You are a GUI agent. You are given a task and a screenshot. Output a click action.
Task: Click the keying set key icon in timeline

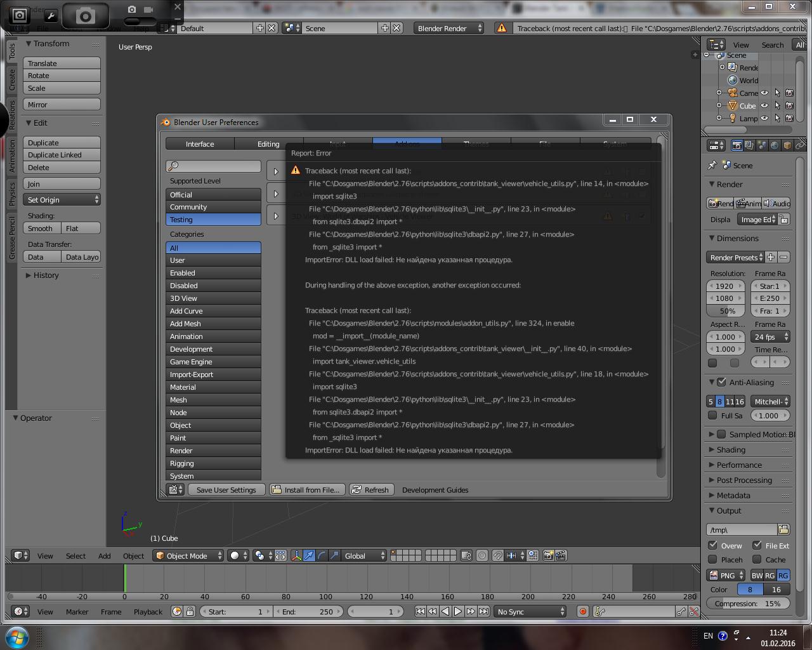point(600,611)
